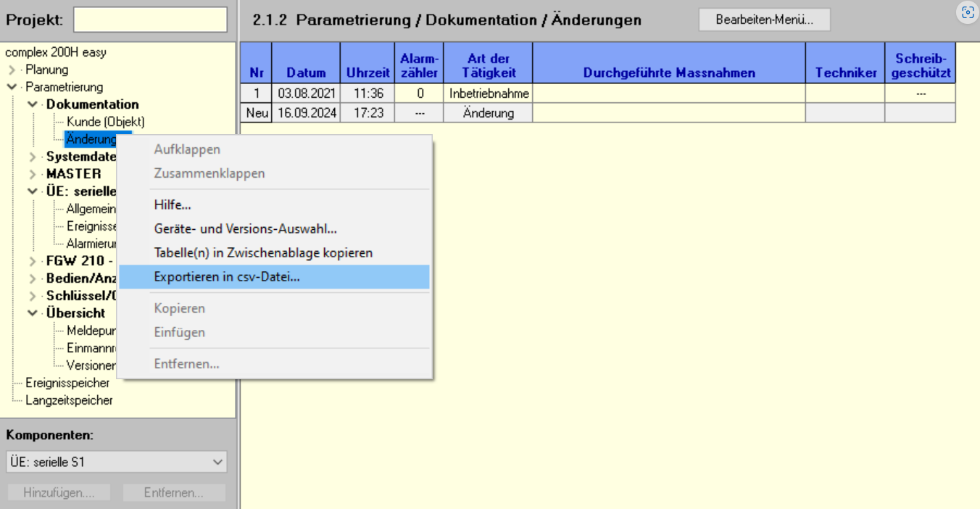Select the Änderung cell in the Neu row
The image size is (980, 509).
pos(489,113)
